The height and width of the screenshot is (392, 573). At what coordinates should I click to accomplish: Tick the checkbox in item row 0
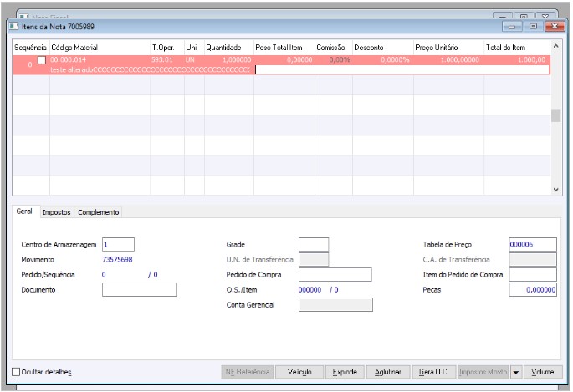pyautogui.click(x=42, y=60)
